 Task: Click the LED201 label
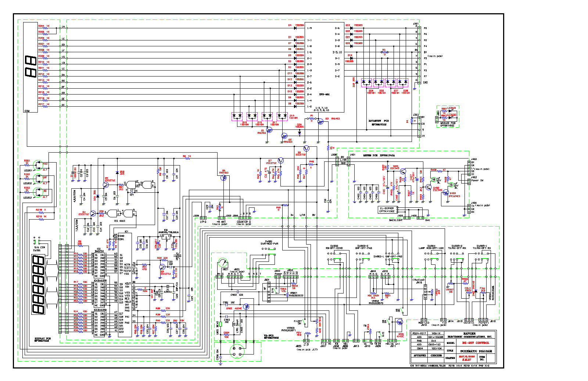28,170
